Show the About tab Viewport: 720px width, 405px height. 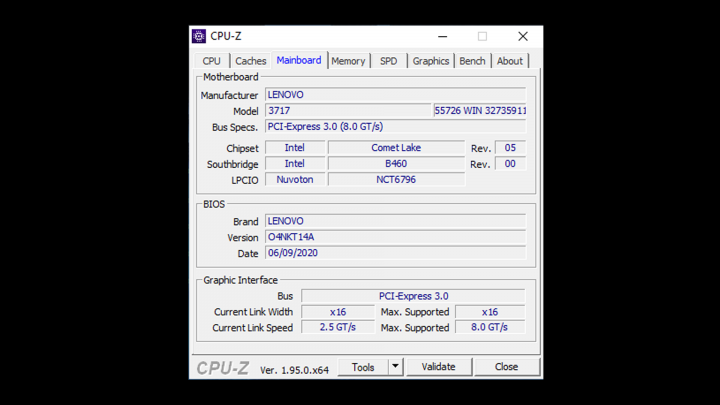click(x=510, y=61)
